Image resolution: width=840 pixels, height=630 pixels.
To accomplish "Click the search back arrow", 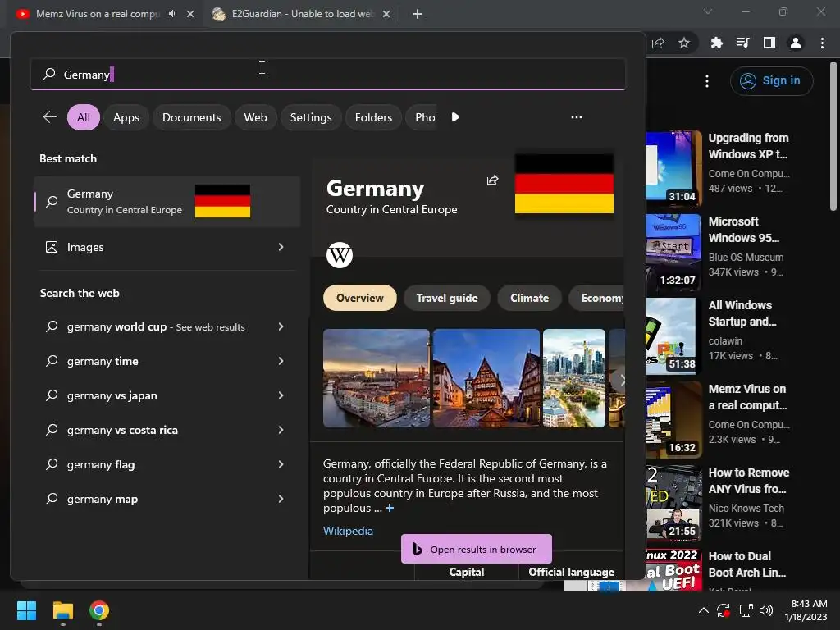I will click(50, 117).
